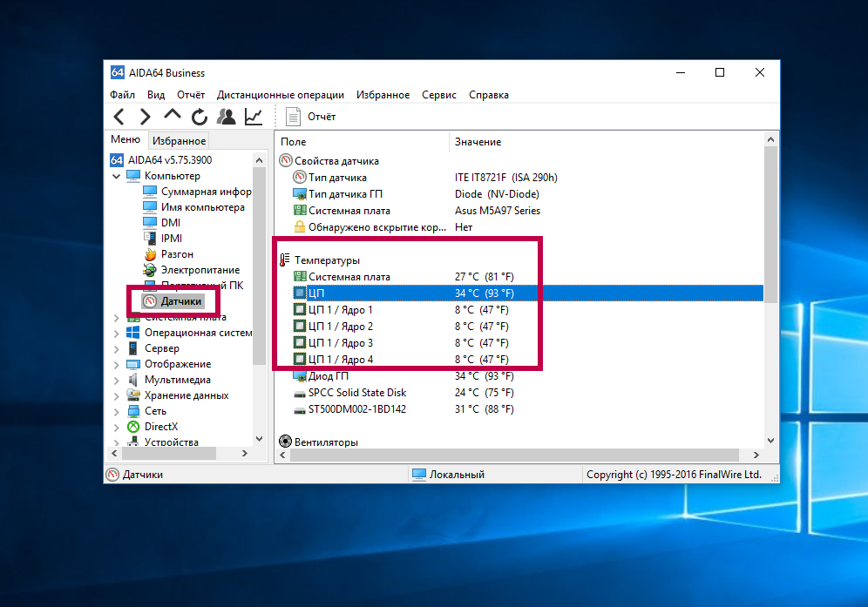Click the Refresh toolbar icon
Screen dimensions: 868x607
pyautogui.click(x=200, y=117)
